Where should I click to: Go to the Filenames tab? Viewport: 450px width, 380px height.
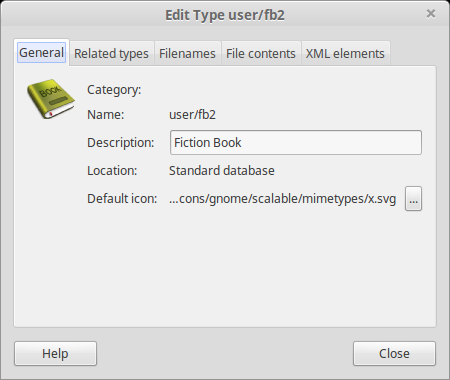click(x=187, y=53)
